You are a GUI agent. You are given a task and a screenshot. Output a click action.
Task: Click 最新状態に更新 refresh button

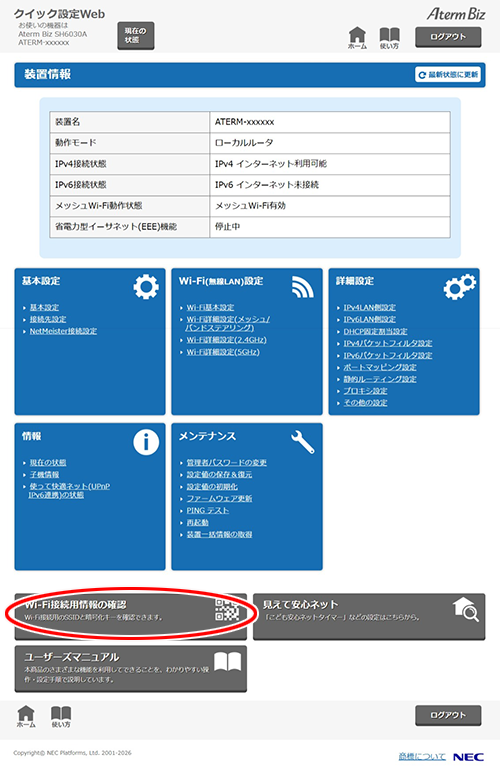pyautogui.click(x=448, y=74)
